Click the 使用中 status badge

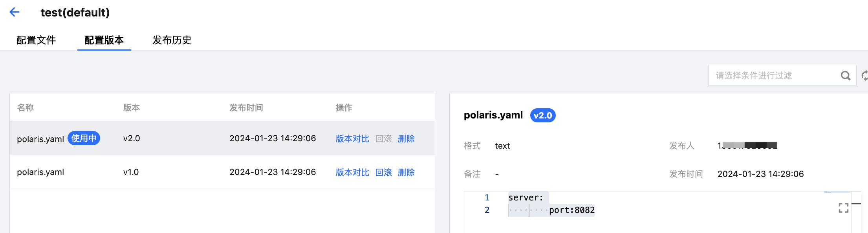[84, 138]
